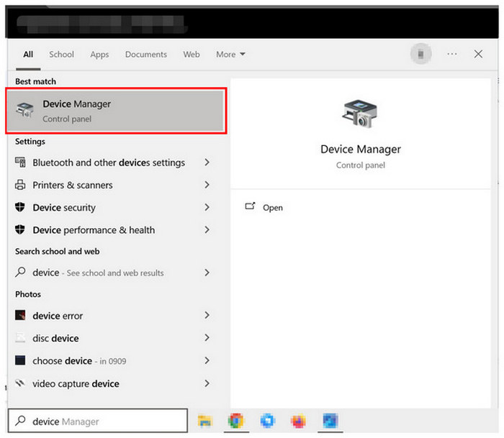This screenshot has height=438, width=504.
Task: Expand arrow for 'device' web results
Action: [207, 273]
